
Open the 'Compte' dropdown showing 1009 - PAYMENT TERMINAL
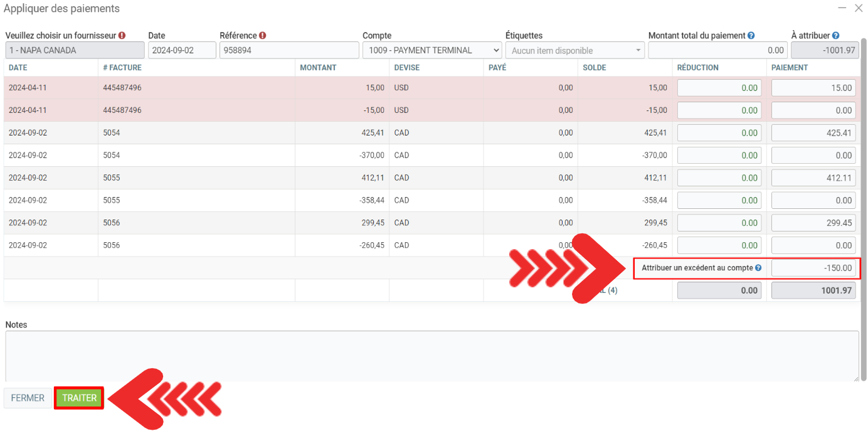432,50
